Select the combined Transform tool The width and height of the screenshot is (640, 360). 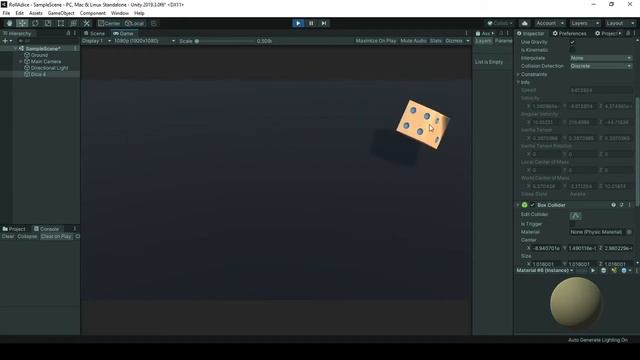pos(73,23)
